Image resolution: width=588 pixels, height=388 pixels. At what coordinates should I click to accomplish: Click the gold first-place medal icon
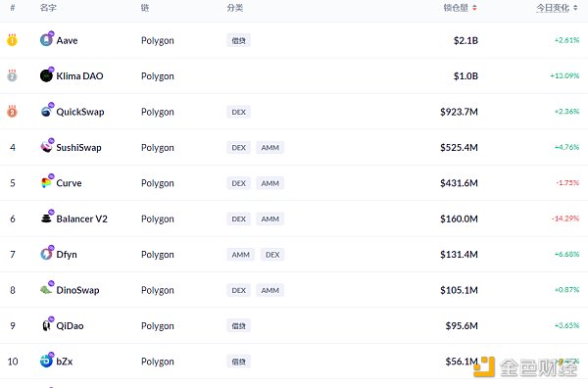tap(12, 40)
